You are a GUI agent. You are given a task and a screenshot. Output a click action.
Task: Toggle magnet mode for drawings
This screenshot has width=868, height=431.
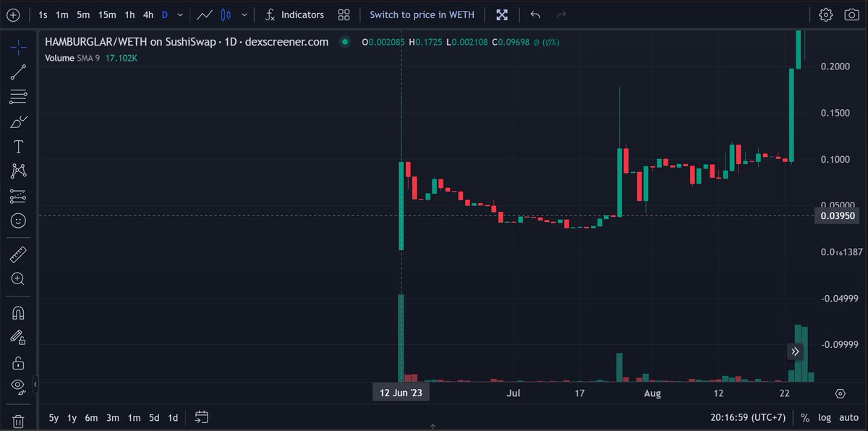click(19, 313)
